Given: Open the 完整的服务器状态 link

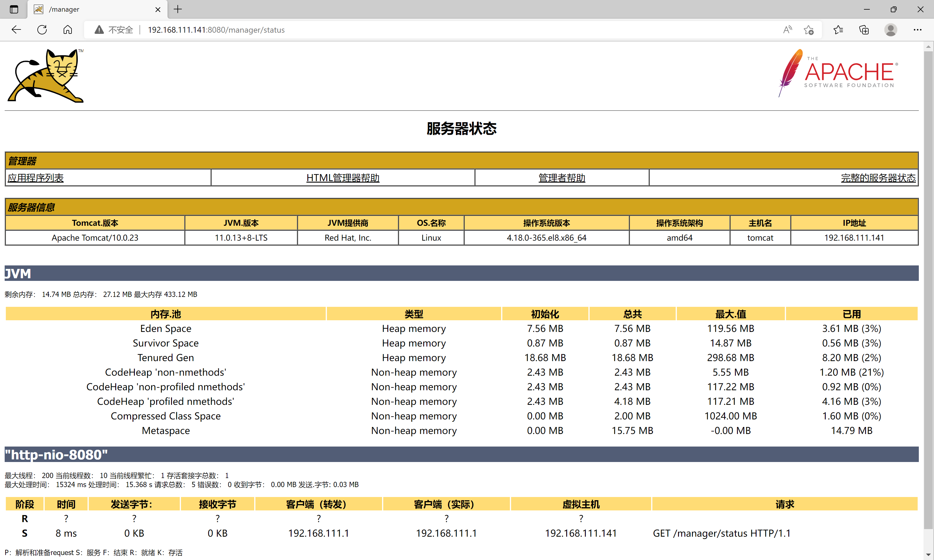Looking at the screenshot, I should (x=878, y=178).
